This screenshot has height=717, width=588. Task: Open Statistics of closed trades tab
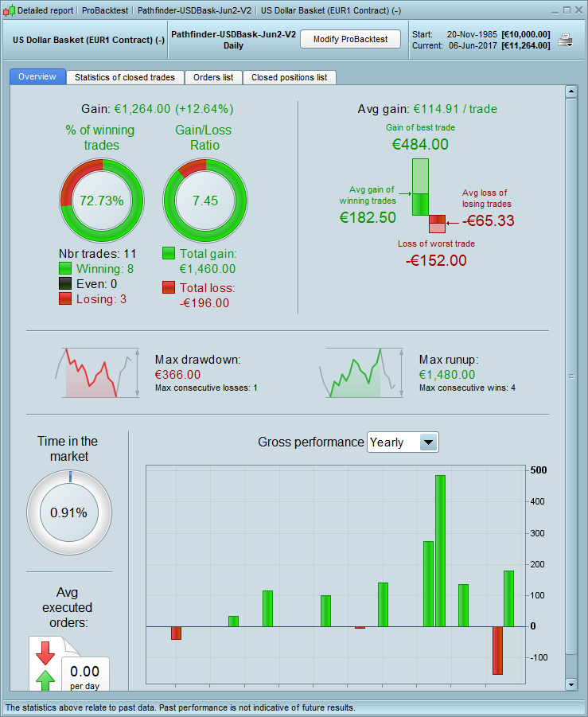(x=125, y=77)
